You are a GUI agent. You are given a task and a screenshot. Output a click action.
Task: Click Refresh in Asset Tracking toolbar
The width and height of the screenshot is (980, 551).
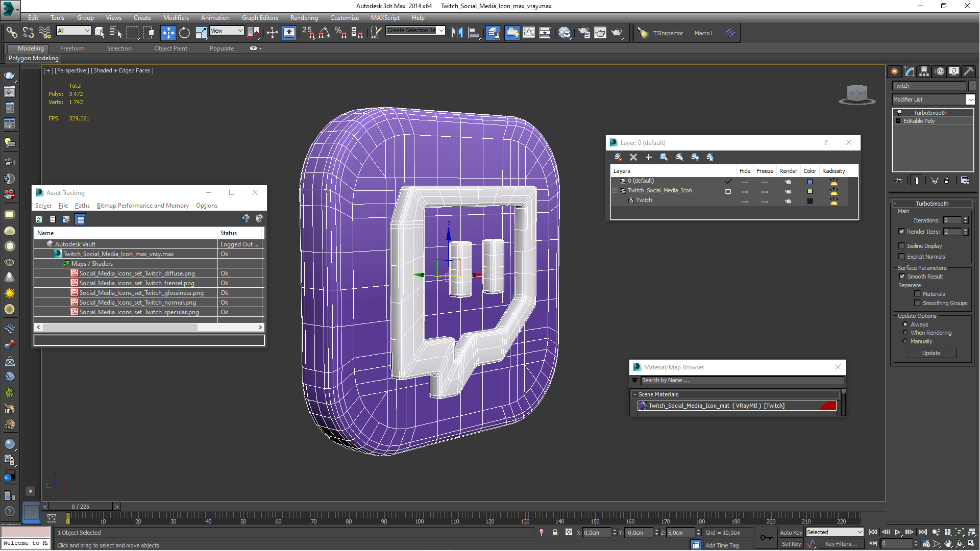click(x=39, y=219)
